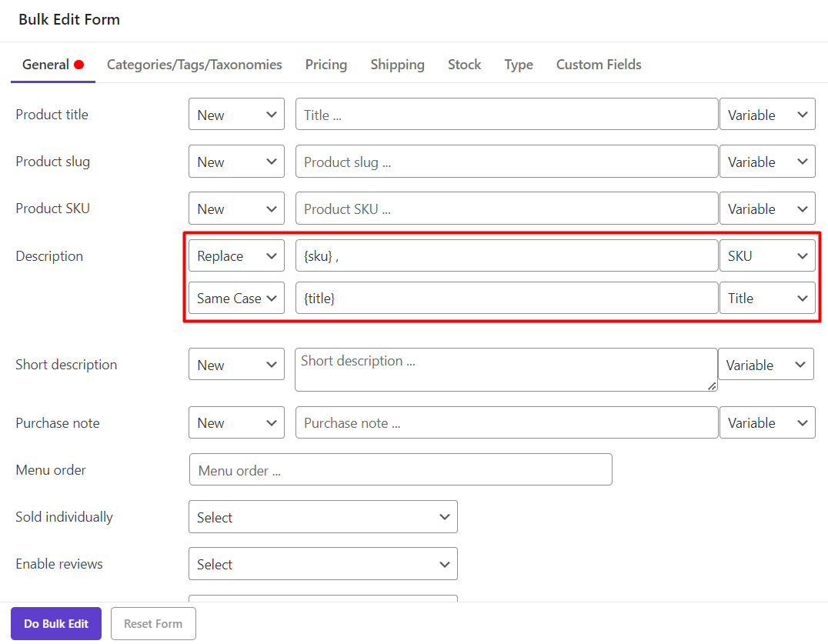Expand the Description Replace operator dropdown
Image resolution: width=828 pixels, height=644 pixels.
(x=236, y=256)
